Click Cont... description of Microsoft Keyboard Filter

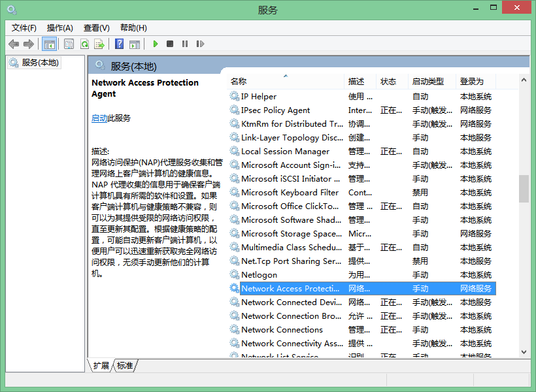point(360,193)
